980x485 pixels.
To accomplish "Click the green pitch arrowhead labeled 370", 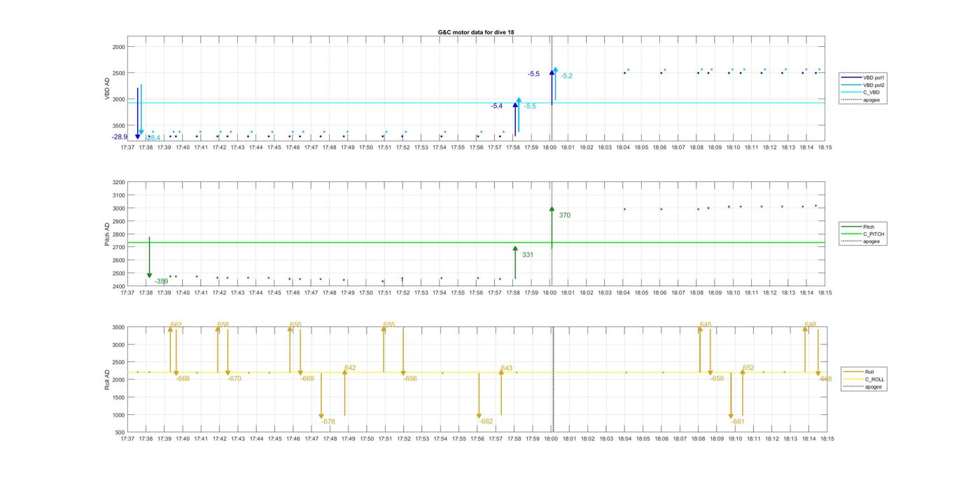I will [552, 209].
